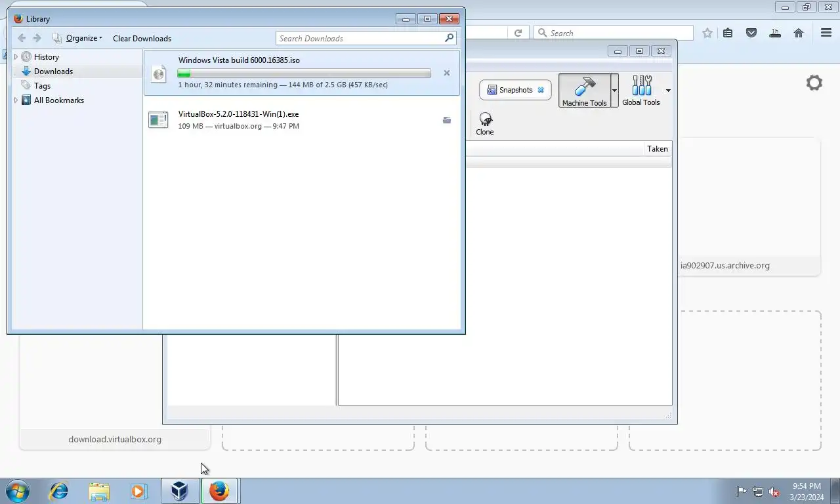
Task: Open containing folder for VirtualBox installer
Action: coord(447,120)
